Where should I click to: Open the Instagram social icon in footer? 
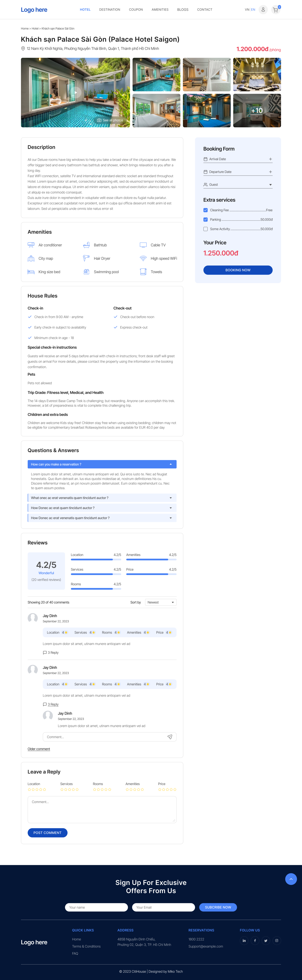(x=276, y=940)
